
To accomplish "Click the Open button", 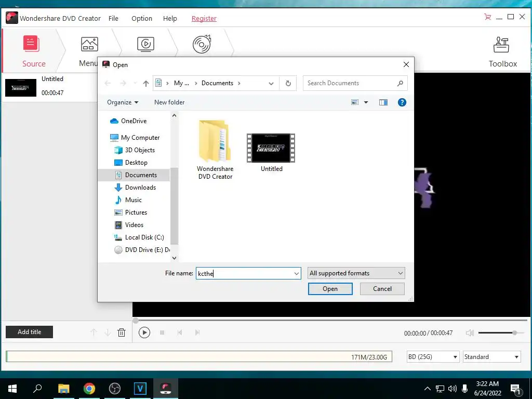I will pyautogui.click(x=330, y=289).
